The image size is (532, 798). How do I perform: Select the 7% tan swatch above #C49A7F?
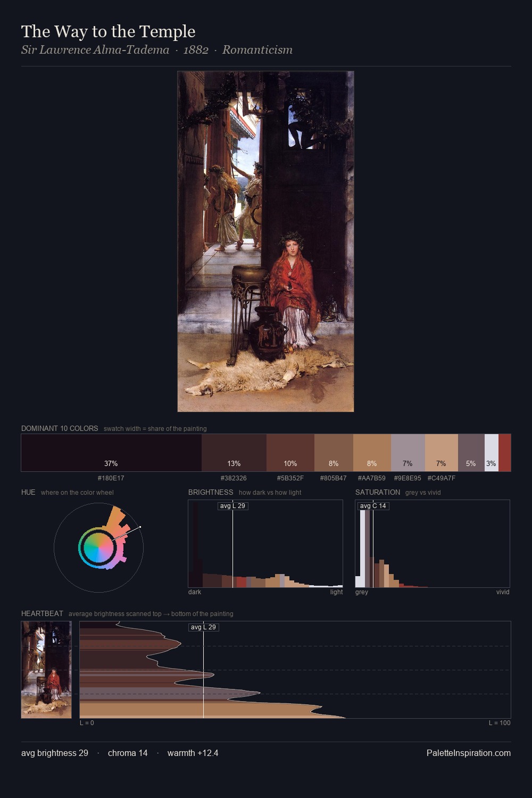point(442,453)
